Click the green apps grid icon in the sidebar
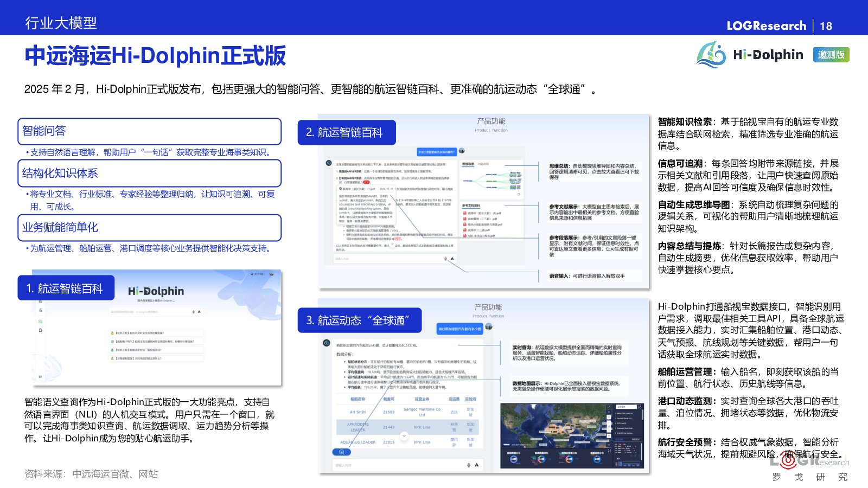Image resolution: width=868 pixels, height=488 pixels. click(x=40, y=321)
